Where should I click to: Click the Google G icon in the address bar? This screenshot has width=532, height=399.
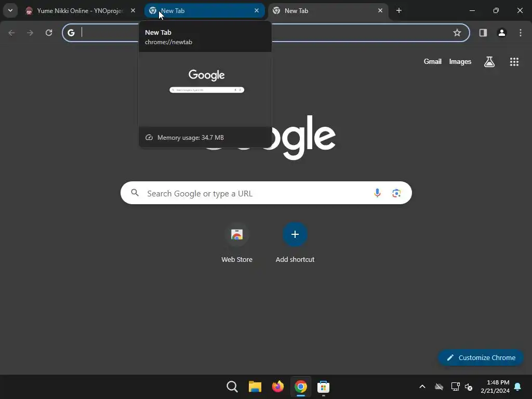tap(71, 33)
